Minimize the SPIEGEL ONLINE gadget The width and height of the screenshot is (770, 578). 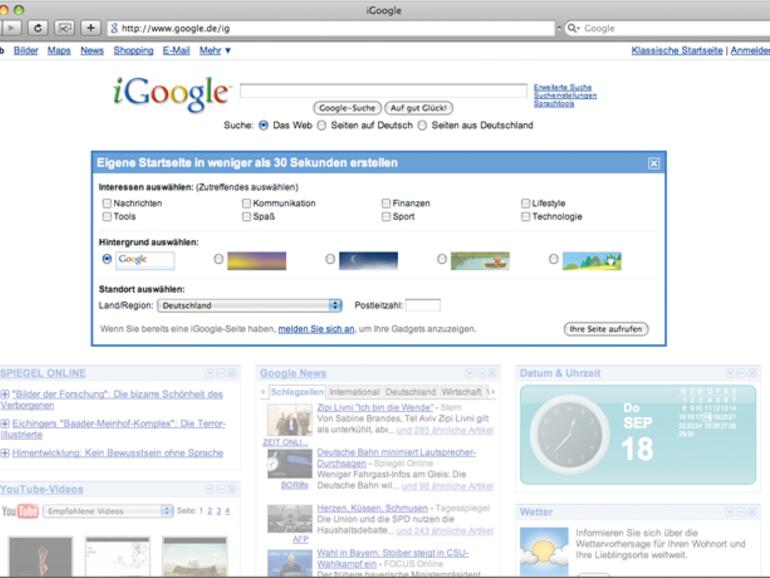coord(221,373)
